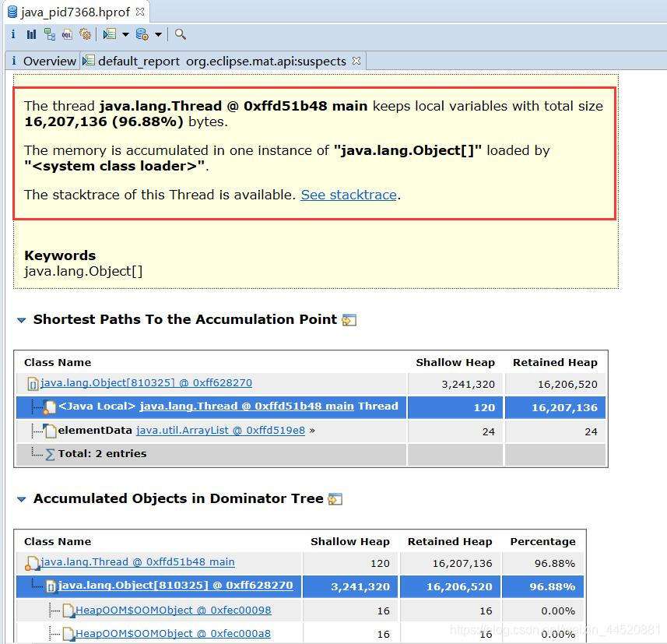Image resolution: width=667 pixels, height=644 pixels.
Task: Click heap dump icon on hprof tab
Action: pyautogui.click(x=12, y=12)
